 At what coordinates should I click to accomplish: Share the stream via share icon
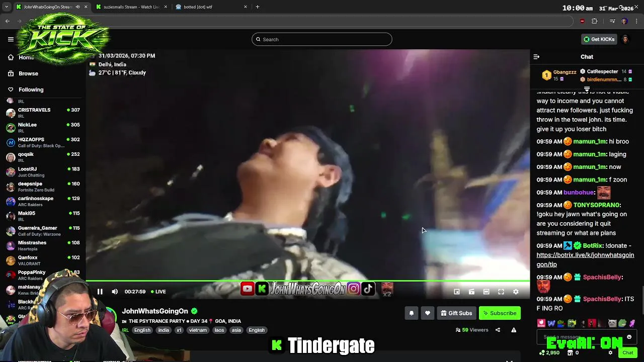tap(498, 330)
